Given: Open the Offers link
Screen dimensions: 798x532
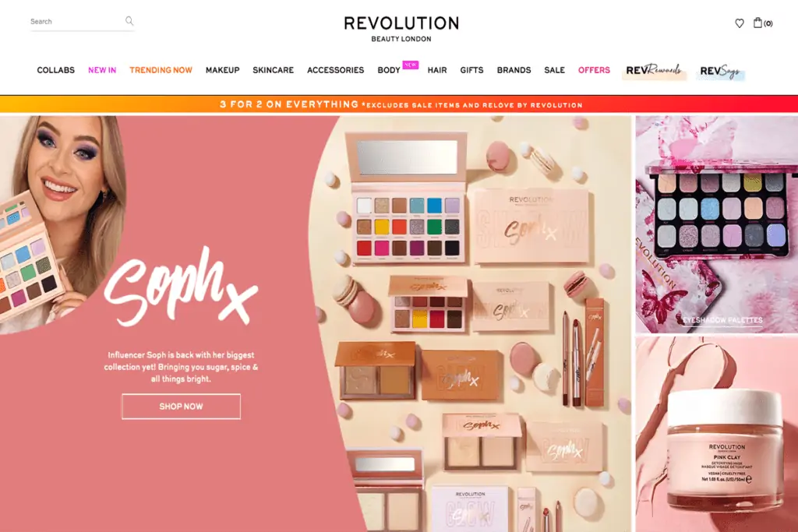Looking at the screenshot, I should click(x=594, y=70).
